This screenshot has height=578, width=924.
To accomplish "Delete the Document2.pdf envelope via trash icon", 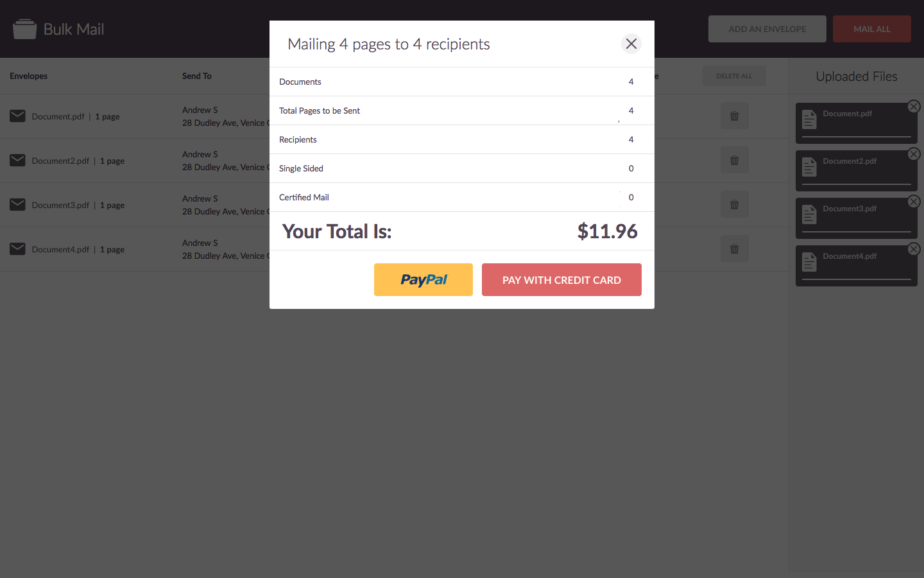I will click(734, 161).
